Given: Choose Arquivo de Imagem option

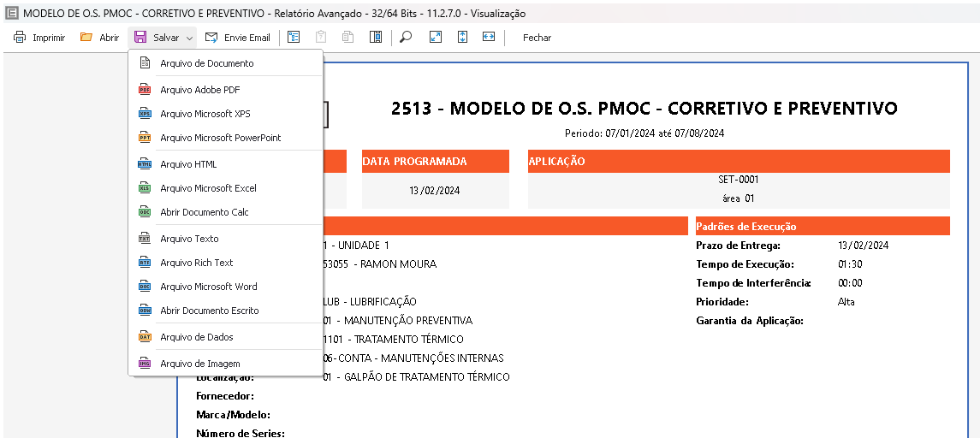Looking at the screenshot, I should coord(199,364).
